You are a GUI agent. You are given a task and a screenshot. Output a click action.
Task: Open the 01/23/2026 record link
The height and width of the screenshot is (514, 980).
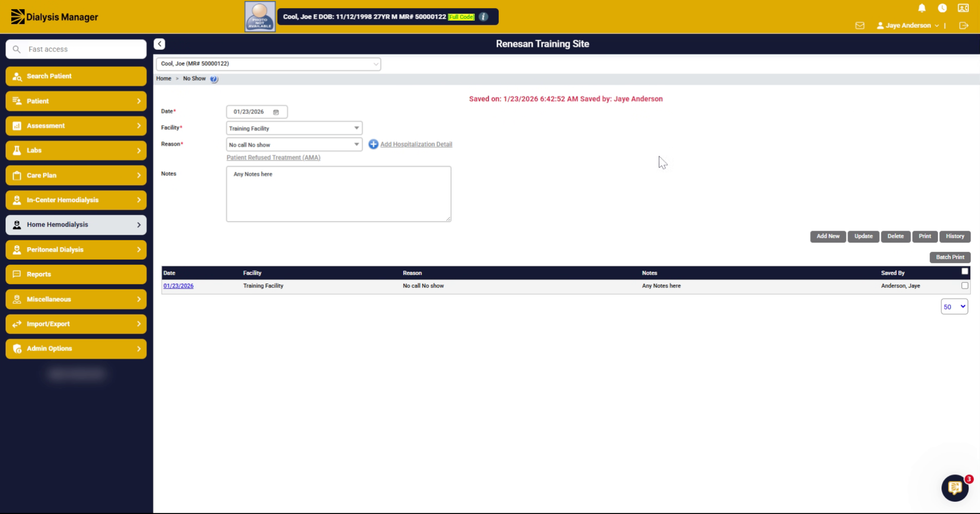pyautogui.click(x=178, y=286)
